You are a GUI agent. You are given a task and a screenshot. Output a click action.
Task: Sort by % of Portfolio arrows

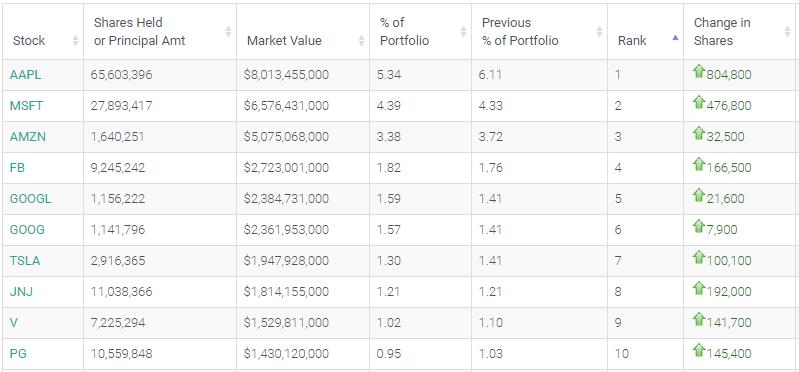click(463, 32)
